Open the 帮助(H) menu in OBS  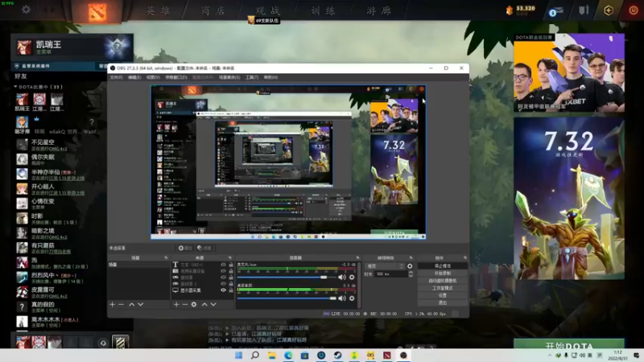[270, 77]
